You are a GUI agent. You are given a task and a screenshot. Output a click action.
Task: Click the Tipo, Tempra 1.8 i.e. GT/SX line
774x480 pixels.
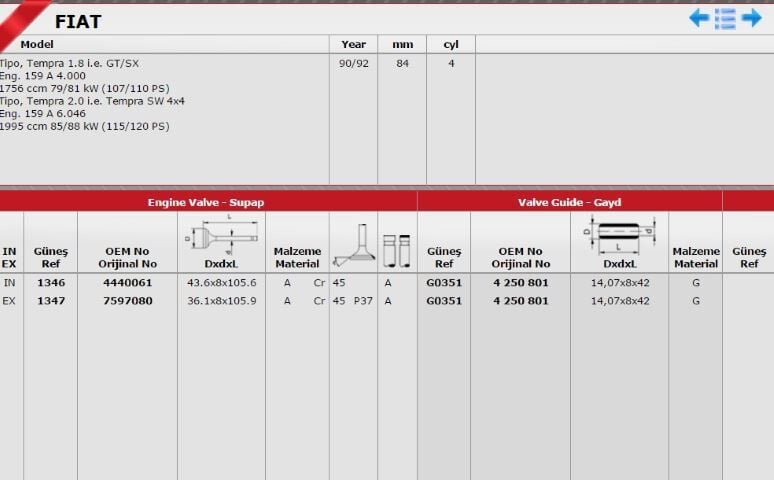pos(69,63)
